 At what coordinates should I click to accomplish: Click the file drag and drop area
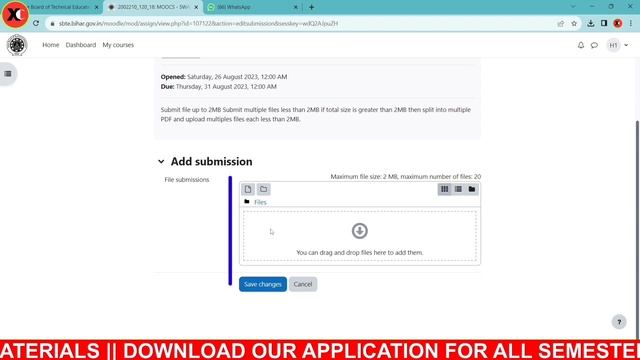tap(360, 236)
